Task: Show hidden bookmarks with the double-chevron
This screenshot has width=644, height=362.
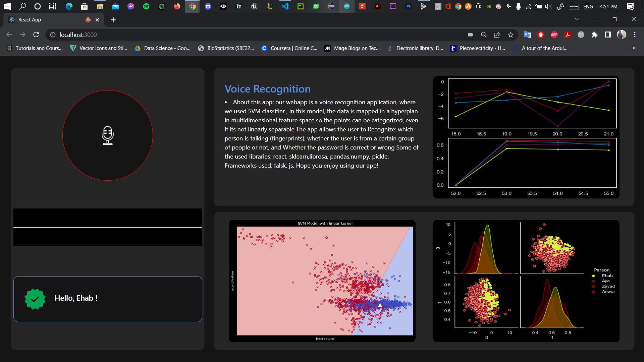Action: click(x=634, y=48)
